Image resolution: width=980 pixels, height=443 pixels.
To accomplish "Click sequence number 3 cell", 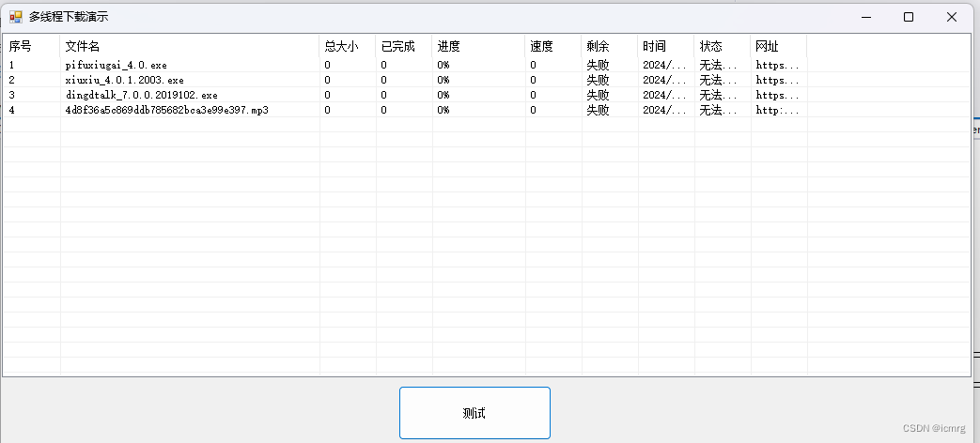I will 12,95.
